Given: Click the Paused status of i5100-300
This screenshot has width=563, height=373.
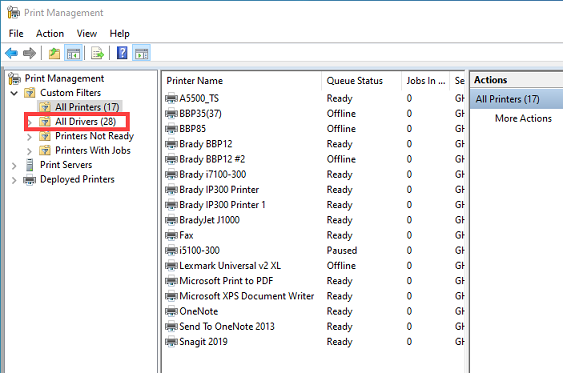Looking at the screenshot, I should point(342,250).
